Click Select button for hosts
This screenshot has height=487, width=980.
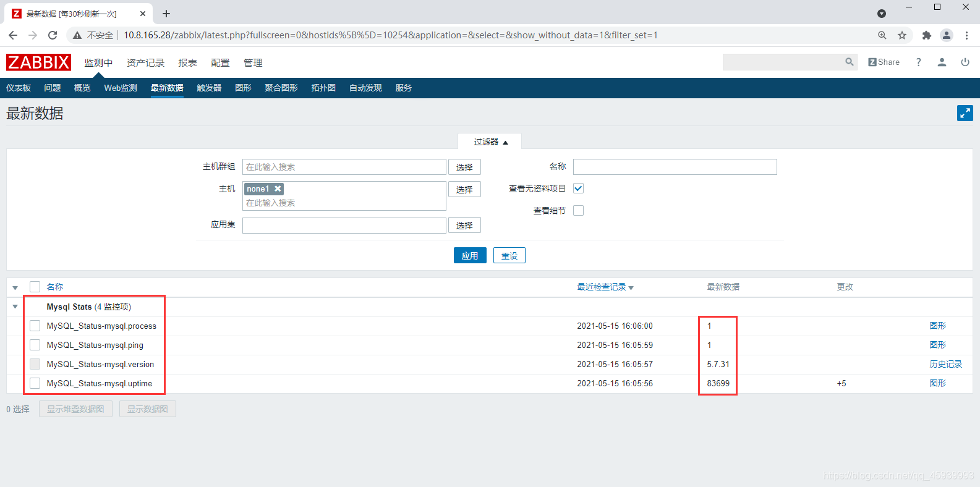[464, 189]
